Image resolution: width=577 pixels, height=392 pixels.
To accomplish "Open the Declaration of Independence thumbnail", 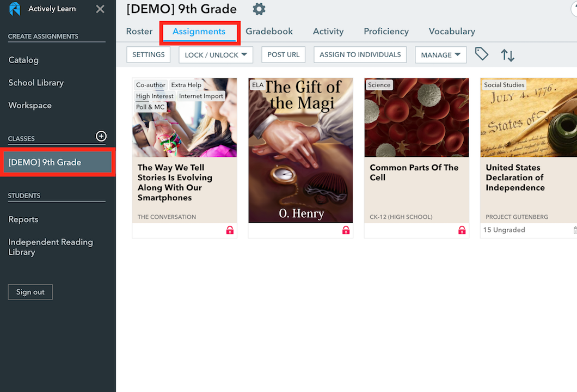I will pos(529,118).
